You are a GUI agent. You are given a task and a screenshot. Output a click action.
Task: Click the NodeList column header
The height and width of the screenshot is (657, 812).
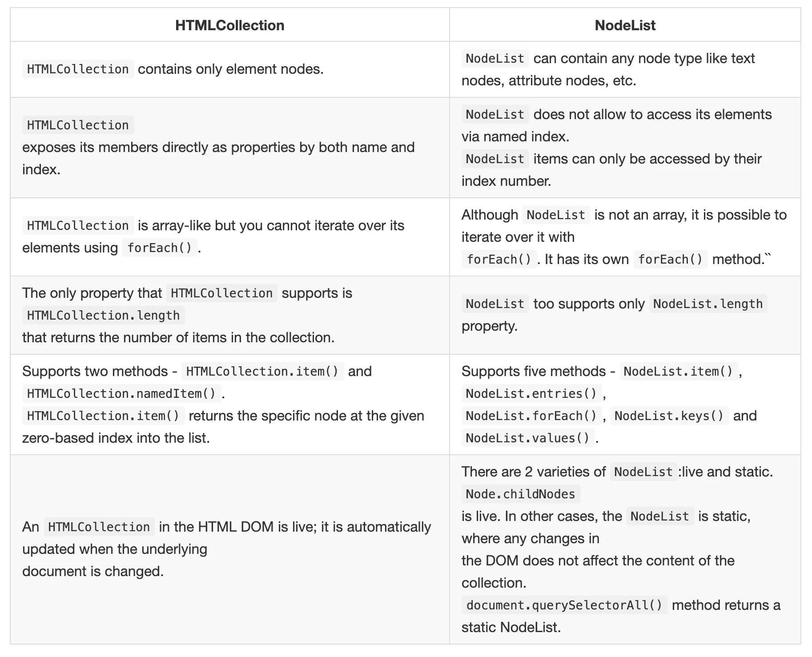[625, 25]
